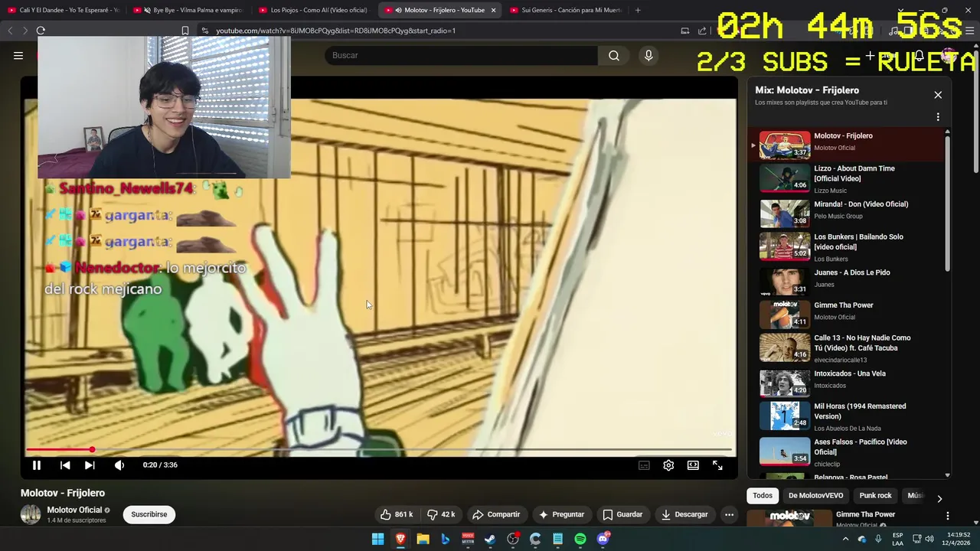This screenshot has width=980, height=551.
Task: Click the Buscar search field
Action: coord(461,55)
